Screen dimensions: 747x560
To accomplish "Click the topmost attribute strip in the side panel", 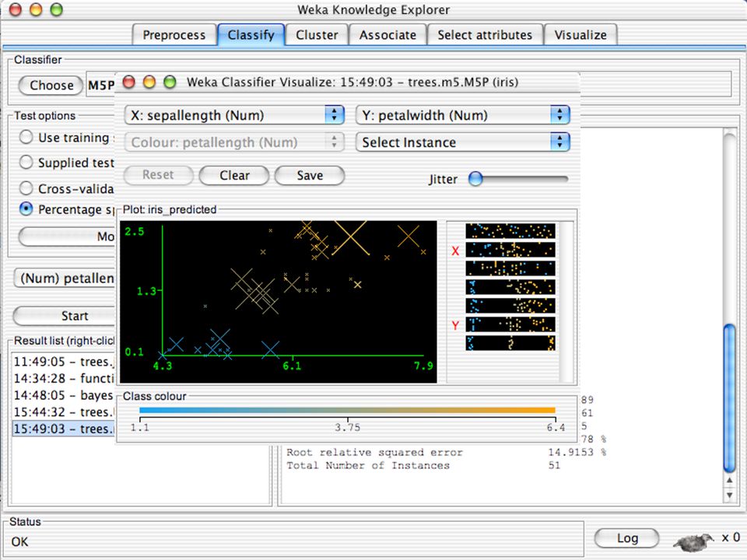I will [x=510, y=231].
